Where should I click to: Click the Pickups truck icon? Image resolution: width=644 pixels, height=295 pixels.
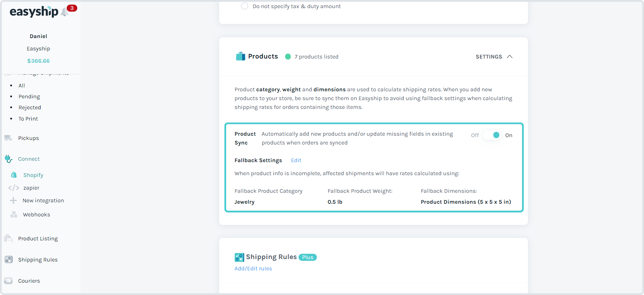coord(8,138)
